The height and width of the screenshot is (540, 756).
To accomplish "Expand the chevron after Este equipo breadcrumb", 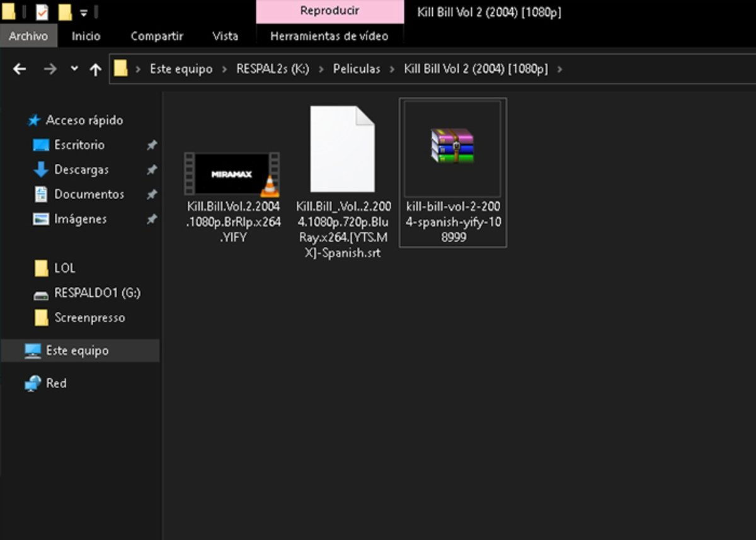I will tap(224, 69).
